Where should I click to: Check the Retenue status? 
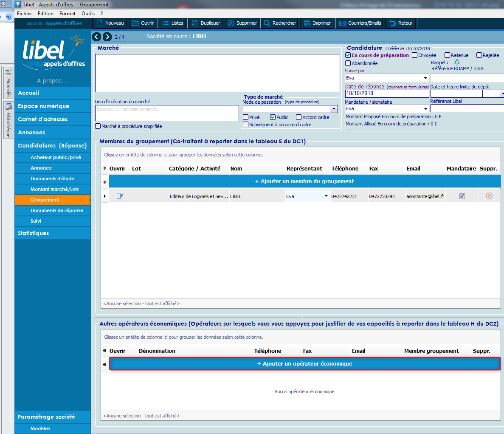447,55
